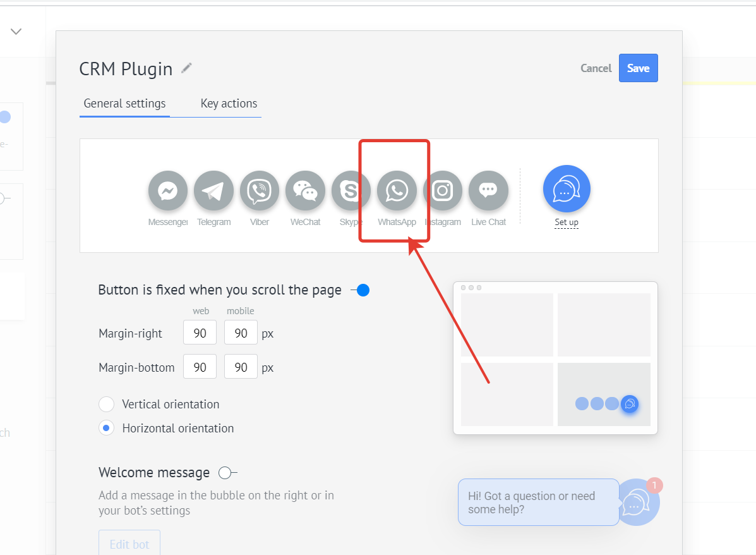Select the Skype channel icon

pos(351,191)
